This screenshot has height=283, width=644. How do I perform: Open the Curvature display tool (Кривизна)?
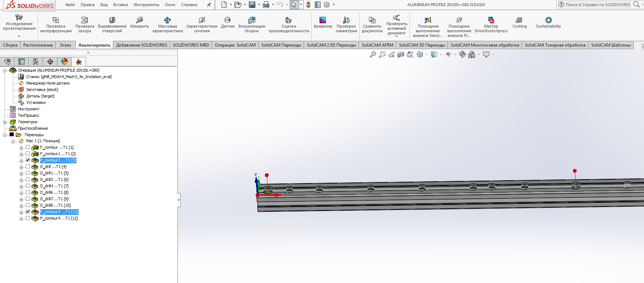(x=323, y=22)
